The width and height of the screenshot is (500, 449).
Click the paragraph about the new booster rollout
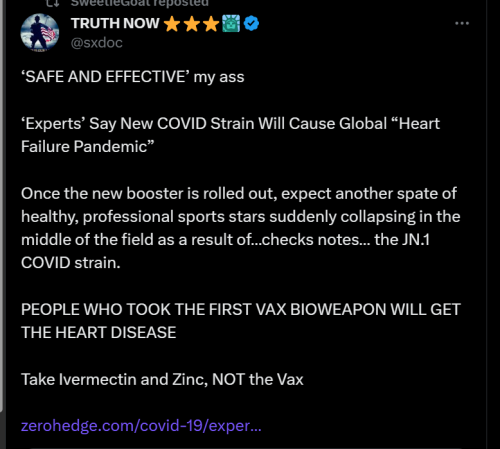(x=241, y=228)
